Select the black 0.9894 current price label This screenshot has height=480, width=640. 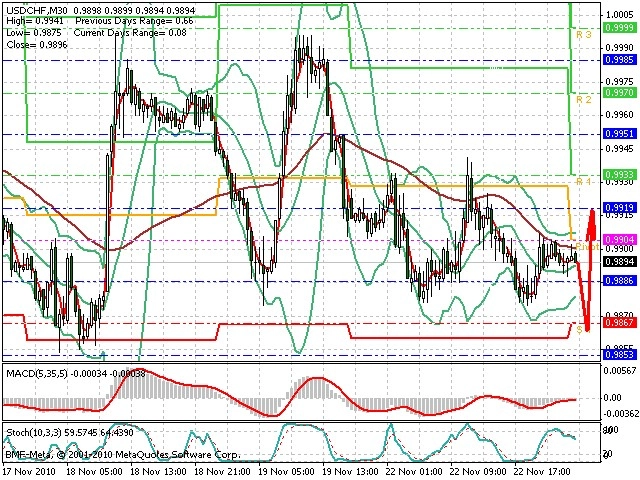point(620,262)
